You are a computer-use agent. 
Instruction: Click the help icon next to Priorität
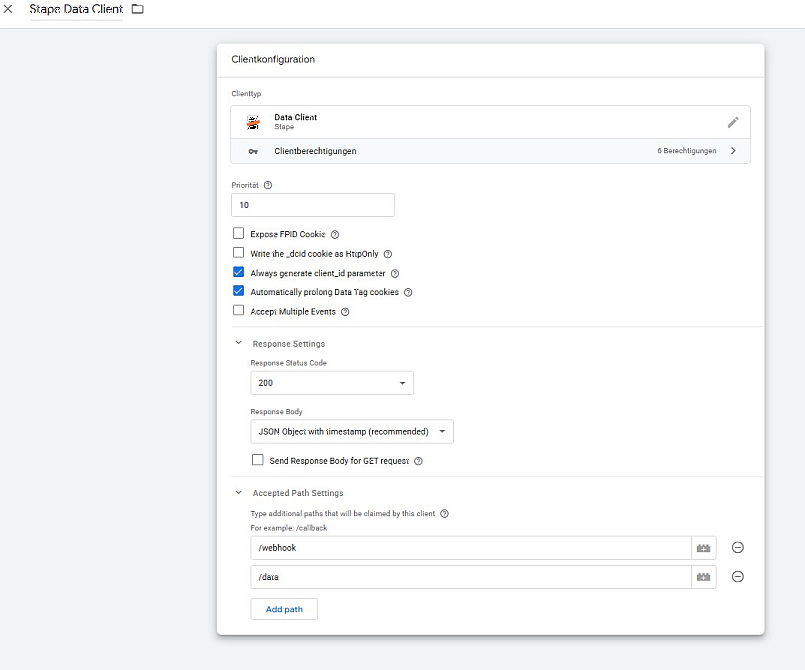tap(268, 185)
